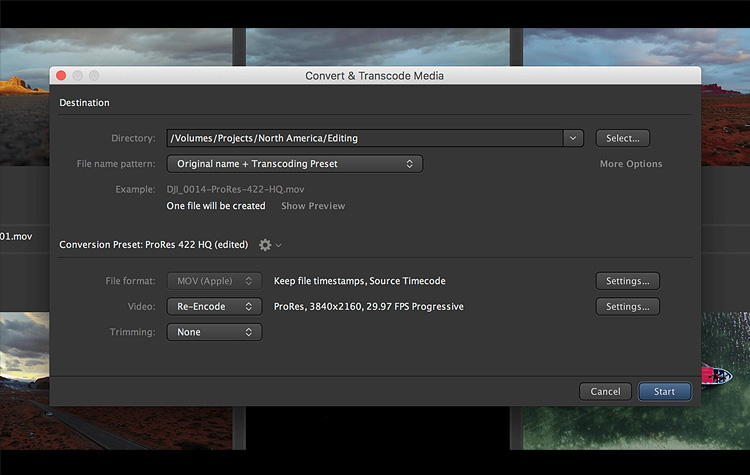Open Select... to choose a destination folder
Viewport: 750px width, 475px height.
[622, 138]
